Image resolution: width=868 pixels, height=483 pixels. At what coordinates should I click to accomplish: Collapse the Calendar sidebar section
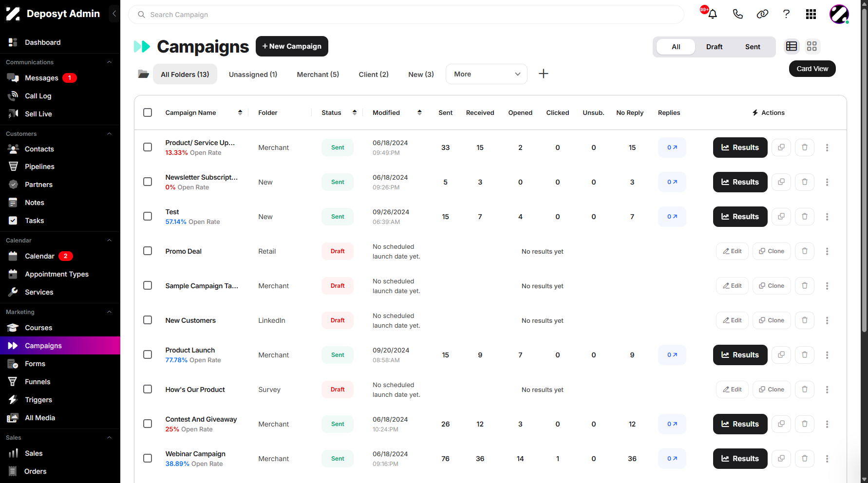pyautogui.click(x=109, y=241)
